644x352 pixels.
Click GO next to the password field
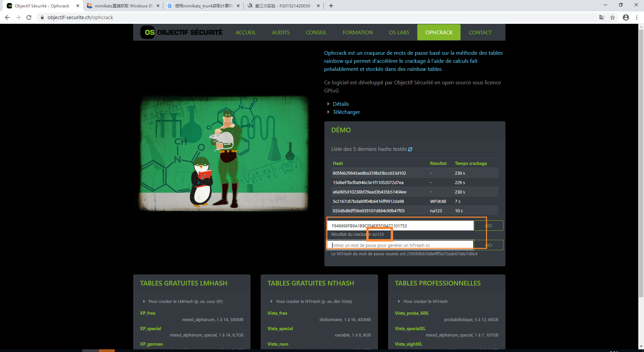[x=489, y=245]
